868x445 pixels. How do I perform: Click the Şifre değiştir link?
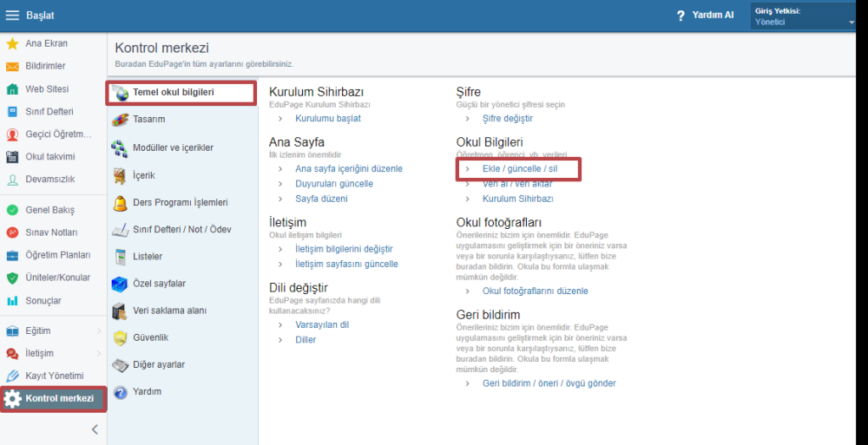(x=507, y=118)
